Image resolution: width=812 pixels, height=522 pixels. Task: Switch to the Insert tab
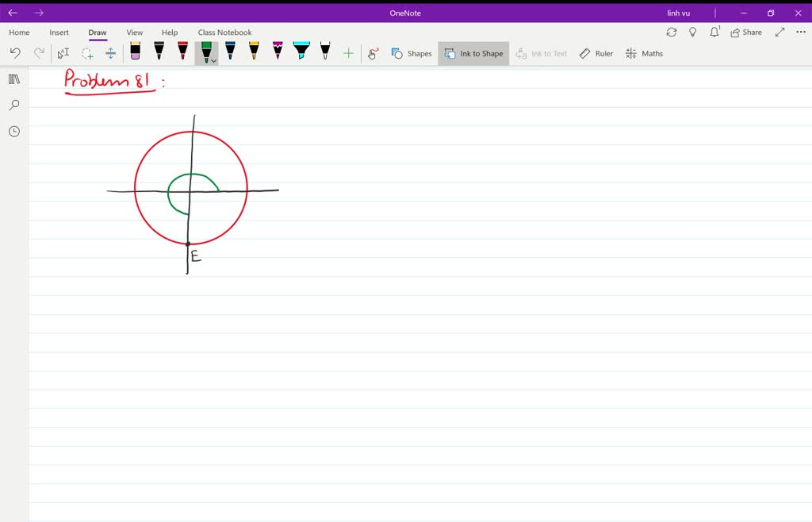pos(59,32)
